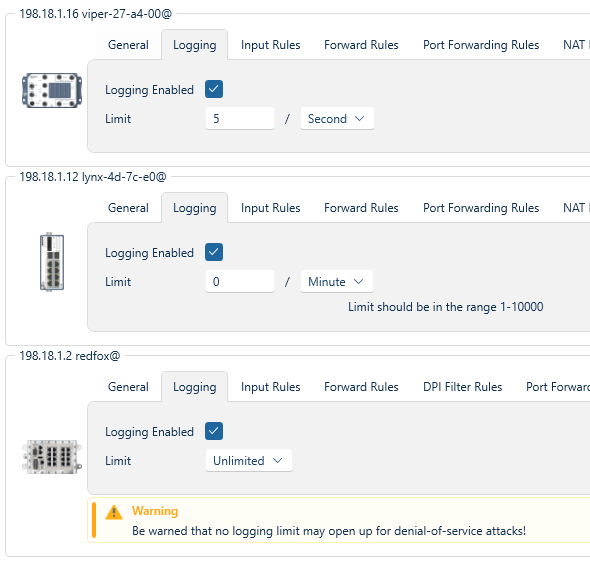Screen dimensions: 590x562
Task: Open Forward Rules tab for redfox
Action: (361, 387)
